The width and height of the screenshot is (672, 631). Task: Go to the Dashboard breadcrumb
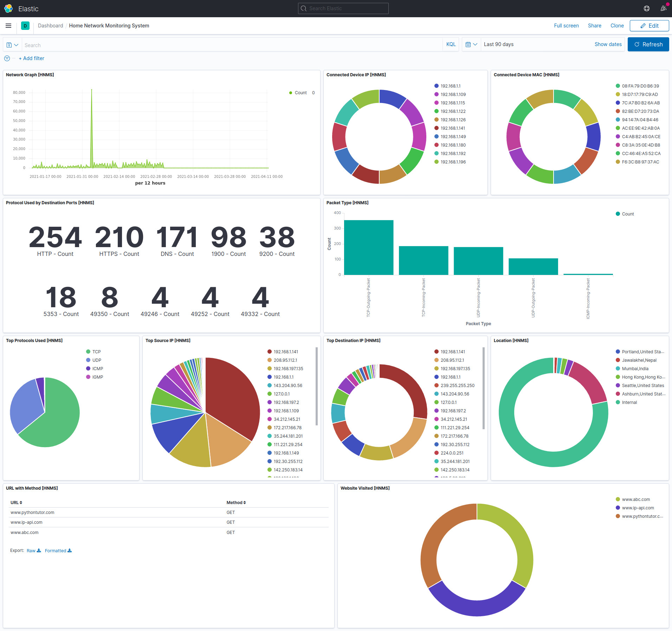[50, 26]
